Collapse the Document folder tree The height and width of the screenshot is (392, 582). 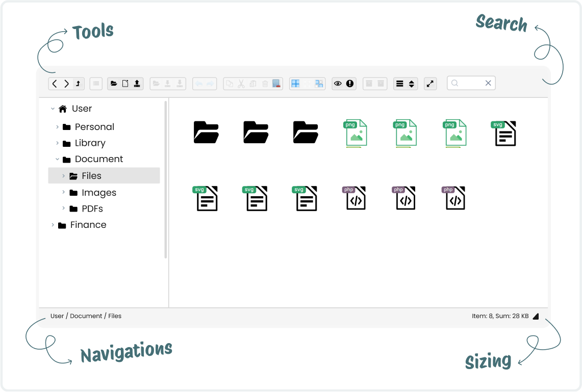coord(57,159)
